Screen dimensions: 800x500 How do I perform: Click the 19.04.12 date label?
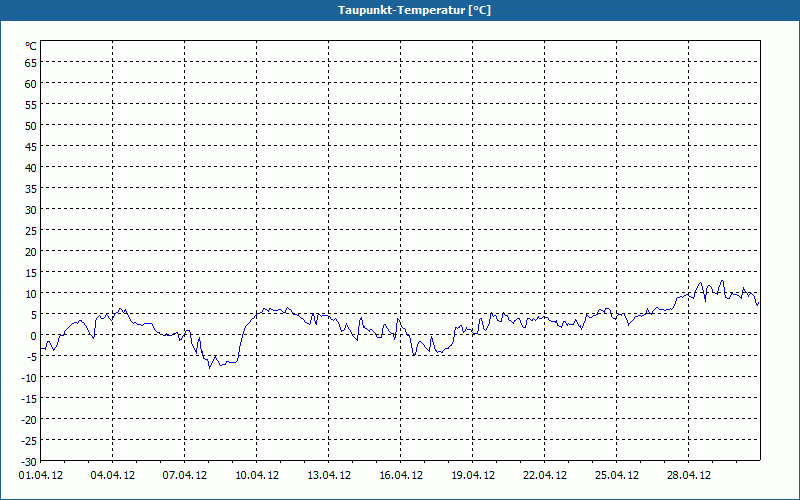tap(472, 476)
